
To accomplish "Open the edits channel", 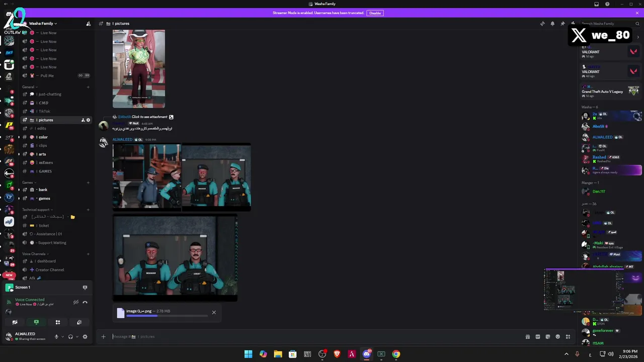I will [x=56, y=129].
